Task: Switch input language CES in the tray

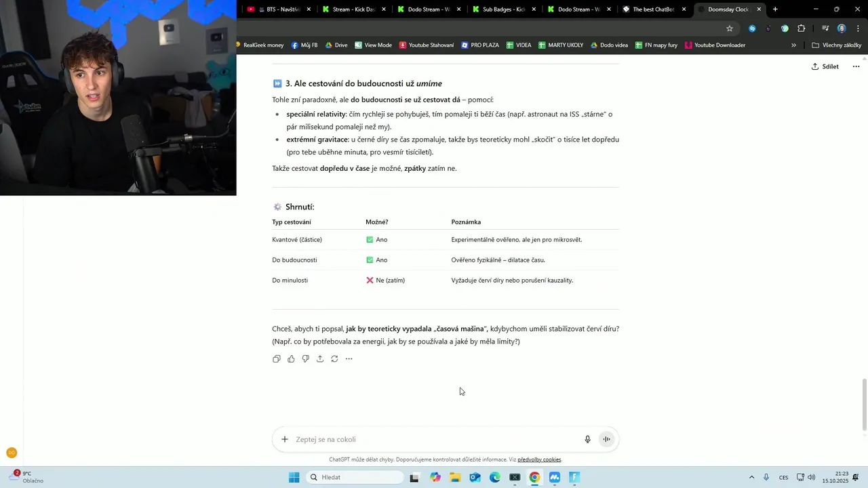Action: click(x=784, y=477)
